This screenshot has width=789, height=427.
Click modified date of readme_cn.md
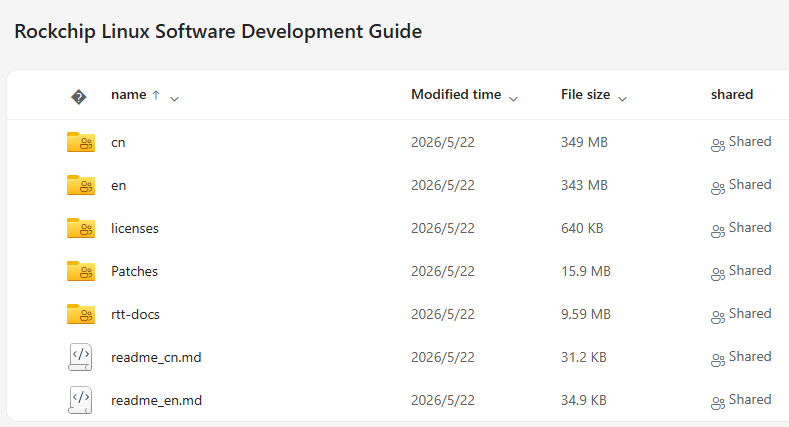coord(443,358)
